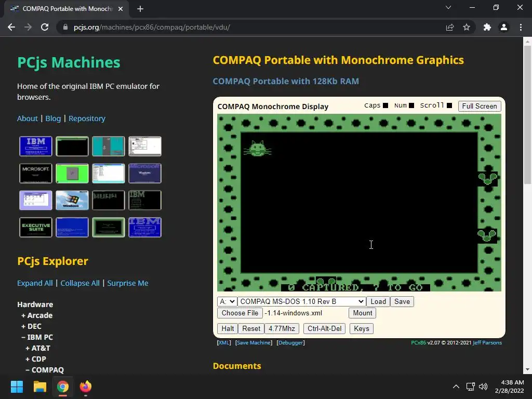This screenshot has width=532, height=399.
Task: Open a new browser tab
Action: tap(140, 9)
